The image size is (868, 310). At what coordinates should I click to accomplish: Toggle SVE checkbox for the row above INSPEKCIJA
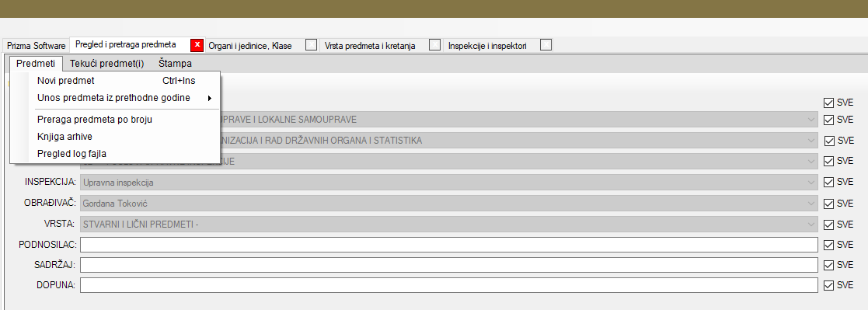pos(828,161)
